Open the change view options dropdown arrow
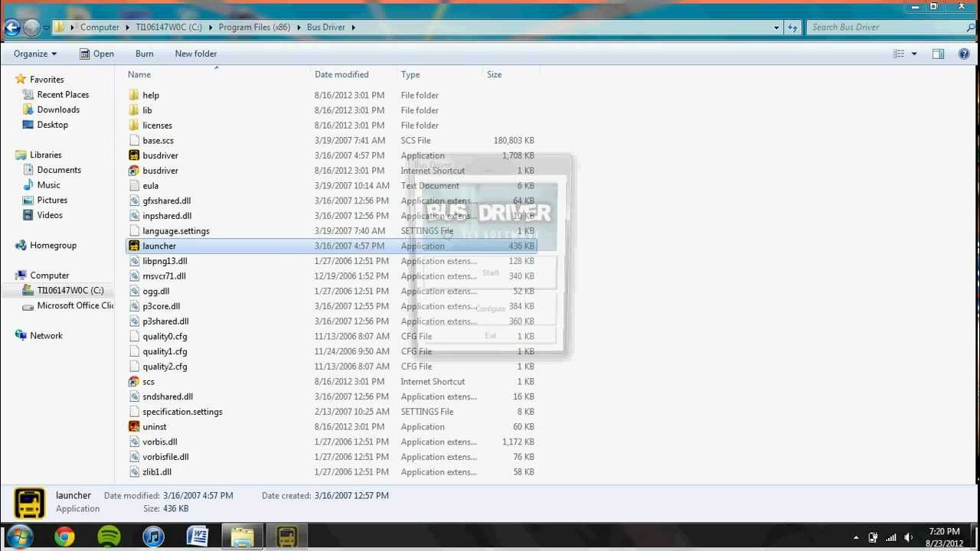The width and height of the screenshot is (980, 551). pyautogui.click(x=914, y=54)
